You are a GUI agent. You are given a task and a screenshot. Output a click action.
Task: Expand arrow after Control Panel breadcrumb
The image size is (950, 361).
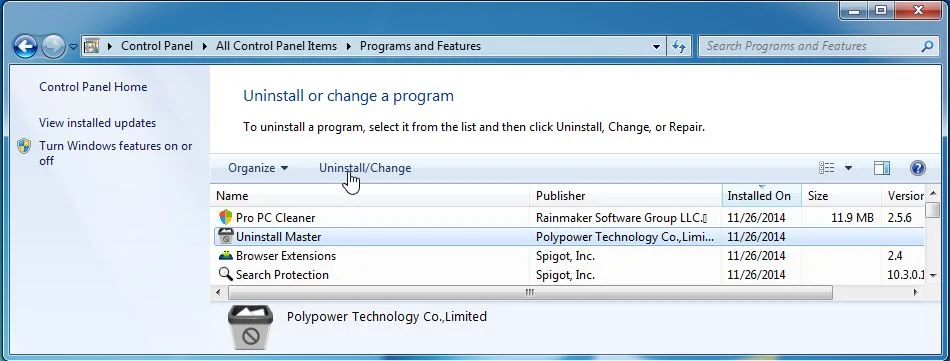coord(204,46)
